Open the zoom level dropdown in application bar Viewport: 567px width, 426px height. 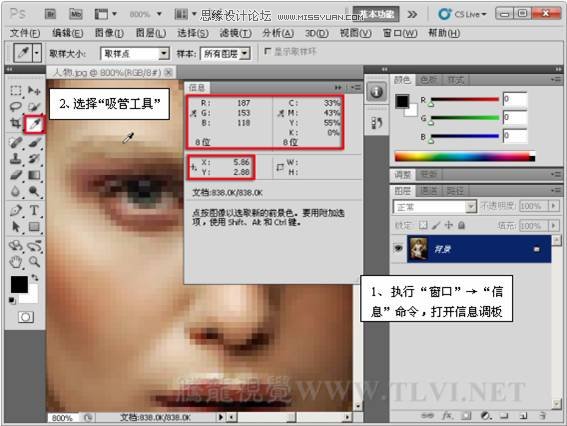tap(159, 14)
